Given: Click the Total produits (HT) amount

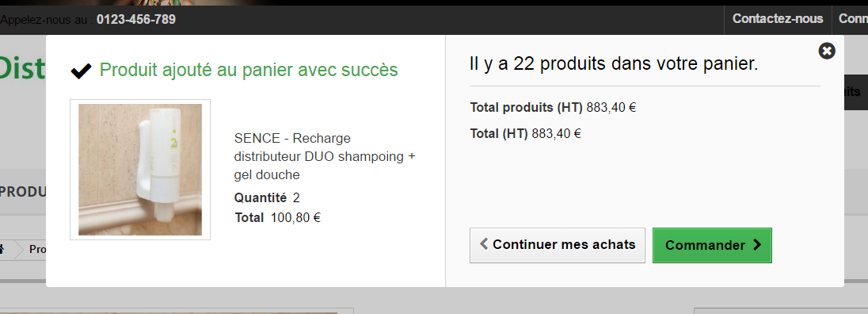Looking at the screenshot, I should click(611, 107).
